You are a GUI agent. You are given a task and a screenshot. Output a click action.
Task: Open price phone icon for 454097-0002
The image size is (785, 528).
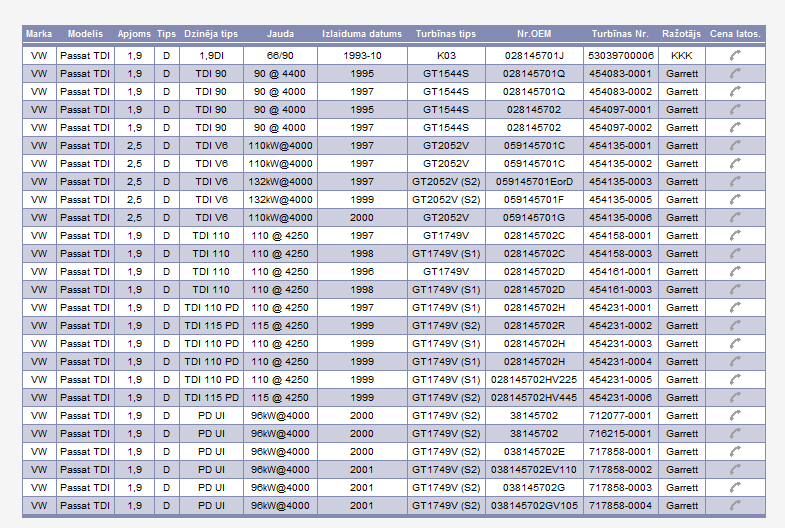tap(735, 128)
